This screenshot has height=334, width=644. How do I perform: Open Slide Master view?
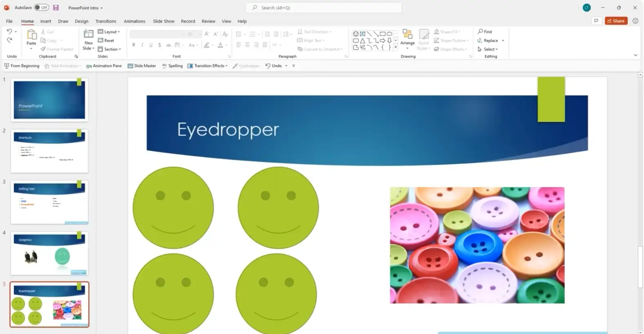coord(142,66)
